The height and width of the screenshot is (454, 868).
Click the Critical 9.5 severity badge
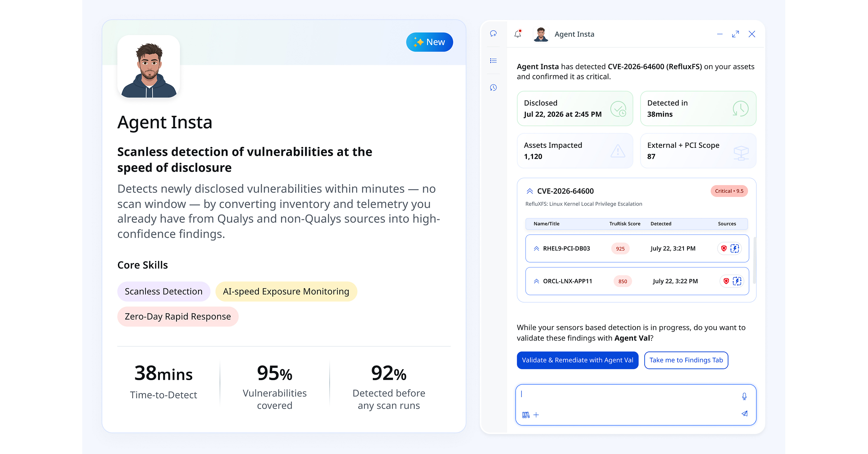coord(729,191)
